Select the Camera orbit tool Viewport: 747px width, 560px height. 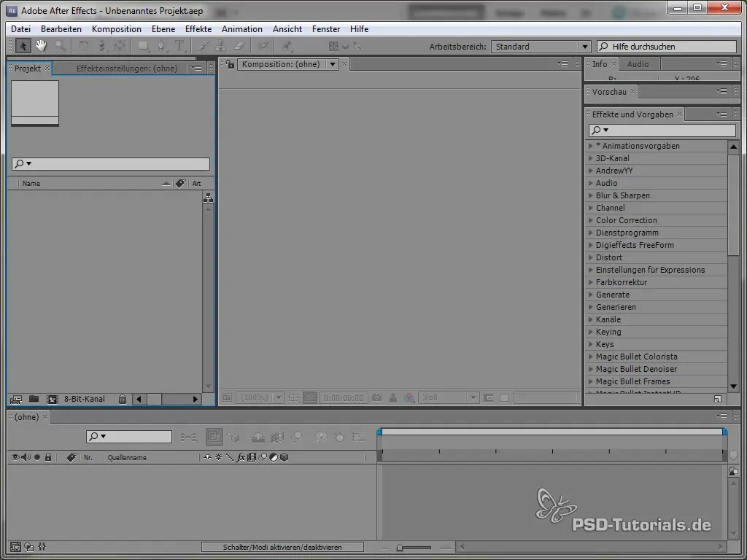[102, 46]
